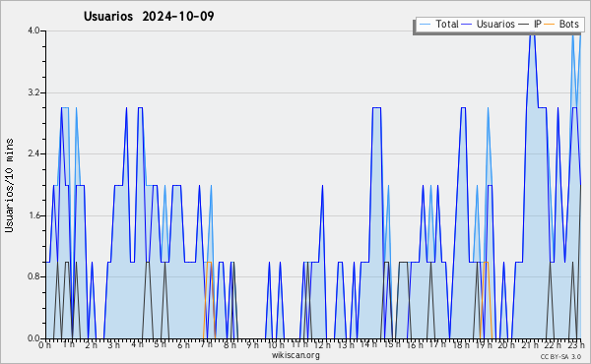Screen dimensions: 591x364
Task: Click the '23 h' x-axis label
Action: point(576,345)
